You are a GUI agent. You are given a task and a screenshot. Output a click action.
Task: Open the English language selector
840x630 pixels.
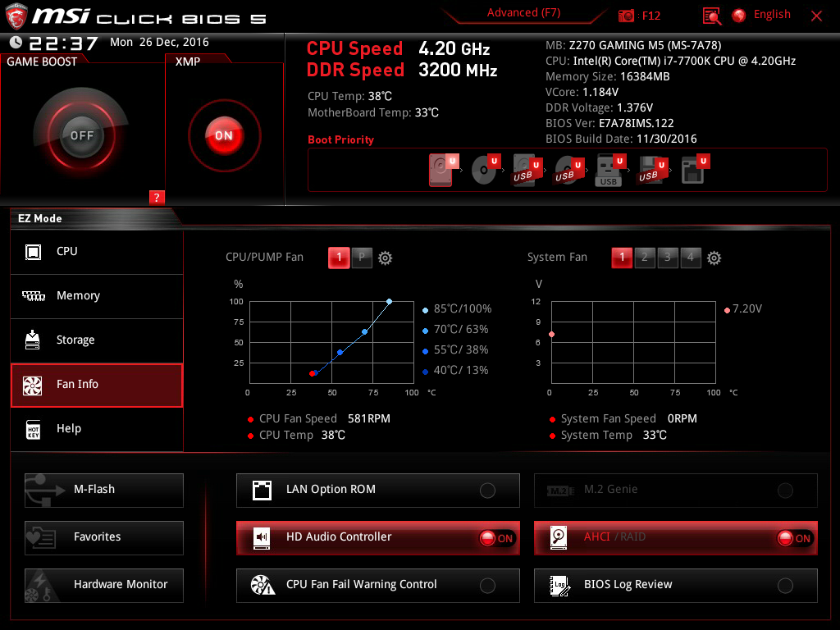[762, 15]
